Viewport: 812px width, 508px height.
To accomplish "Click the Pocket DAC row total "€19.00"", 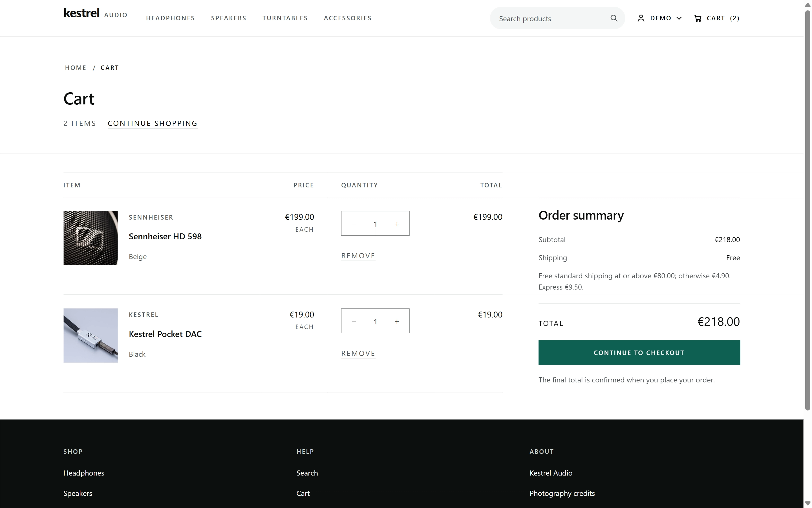I will pos(490,314).
